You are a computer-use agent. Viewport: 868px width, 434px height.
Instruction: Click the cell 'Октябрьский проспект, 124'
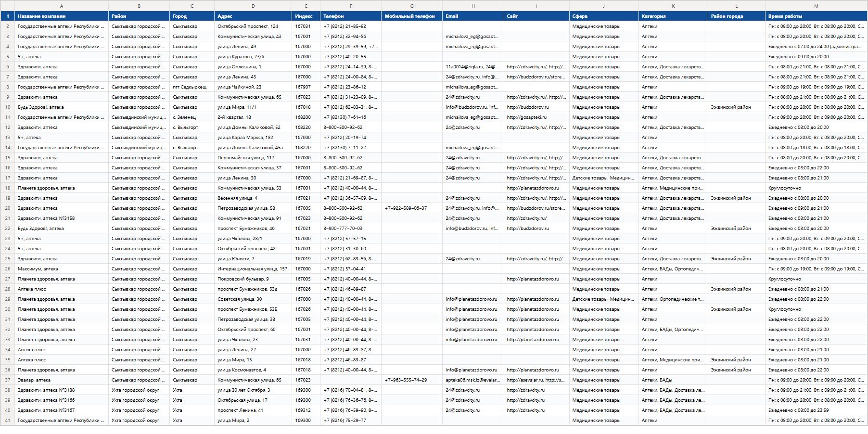click(253, 26)
